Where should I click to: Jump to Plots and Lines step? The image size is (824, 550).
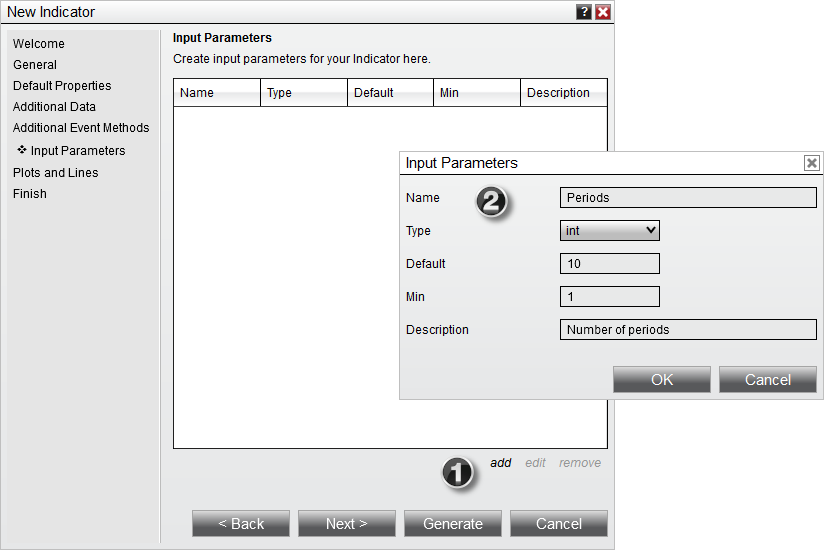(56, 173)
